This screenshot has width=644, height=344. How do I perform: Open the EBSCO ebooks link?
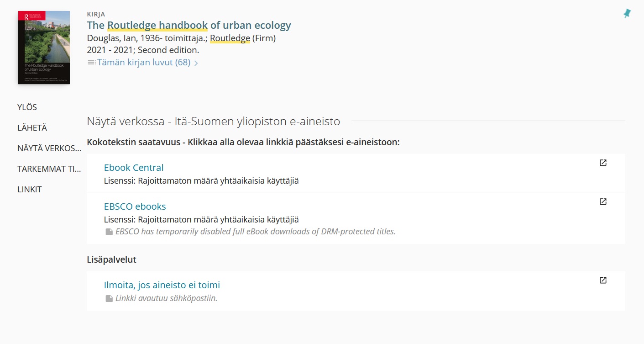click(135, 206)
